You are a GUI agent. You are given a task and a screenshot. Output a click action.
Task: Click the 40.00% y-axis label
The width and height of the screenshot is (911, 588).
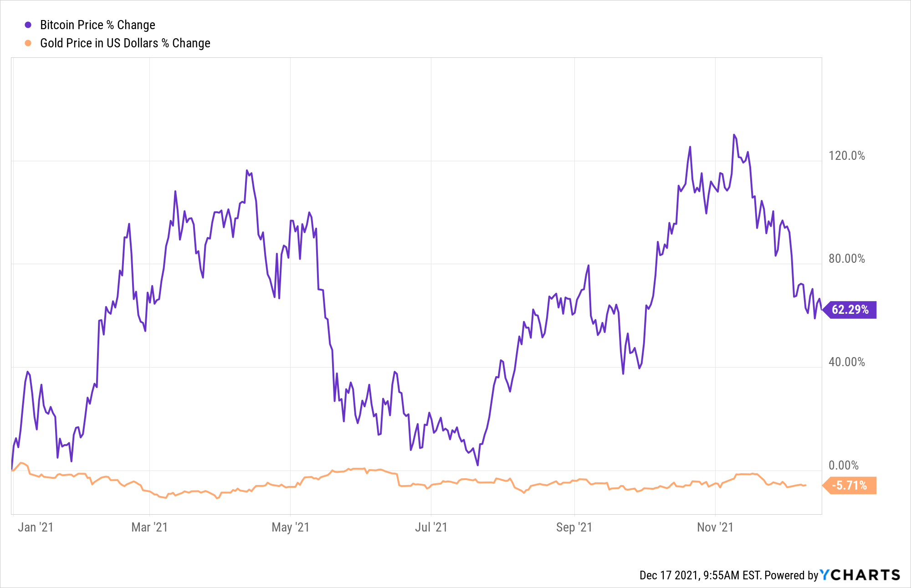point(846,362)
